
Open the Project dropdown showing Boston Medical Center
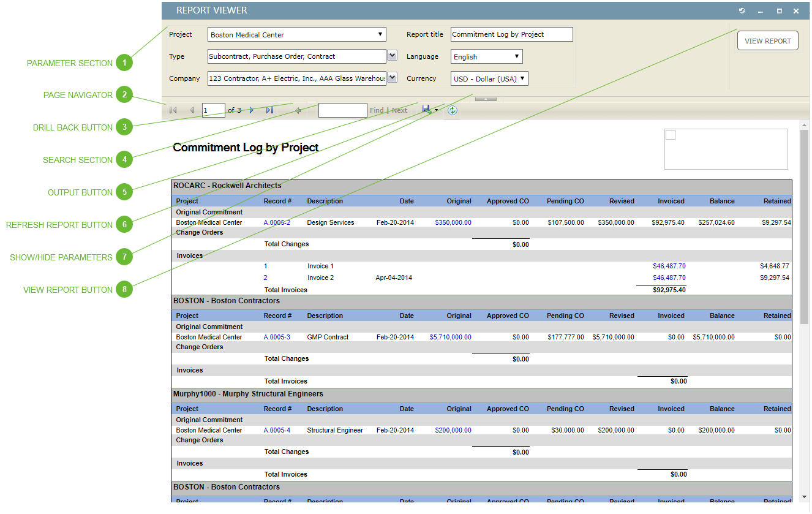click(380, 34)
